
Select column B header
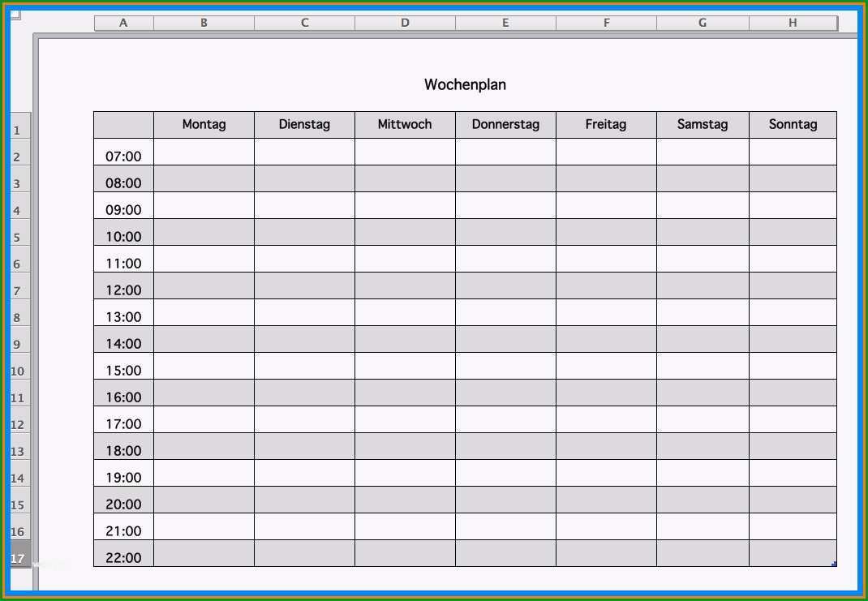(204, 23)
